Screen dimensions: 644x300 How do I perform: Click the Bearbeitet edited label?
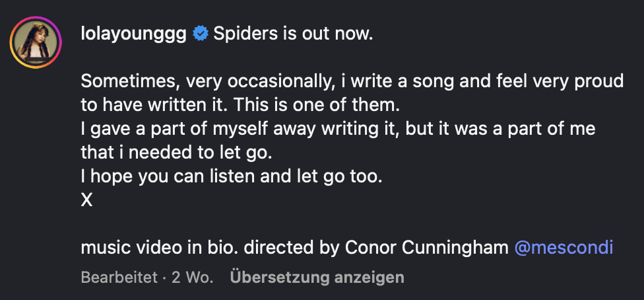[x=119, y=278]
